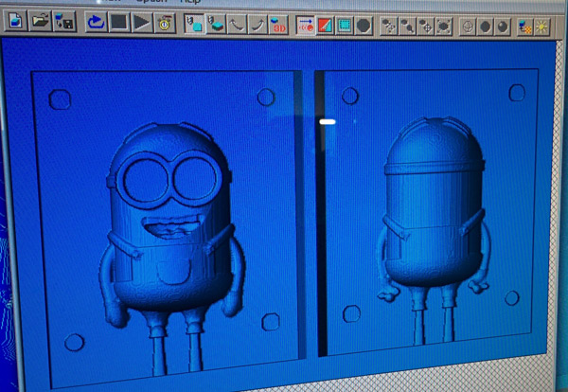Switch to smooth shaded sphere display mode
Image resolution: width=568 pixels, height=392 pixels.
coord(503,27)
